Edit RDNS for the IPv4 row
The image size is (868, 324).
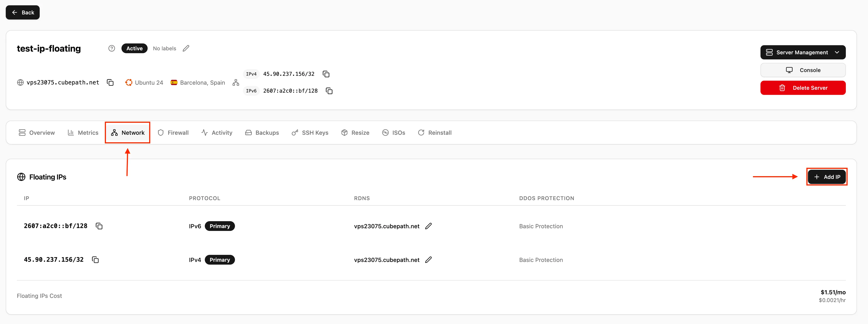[x=428, y=260]
